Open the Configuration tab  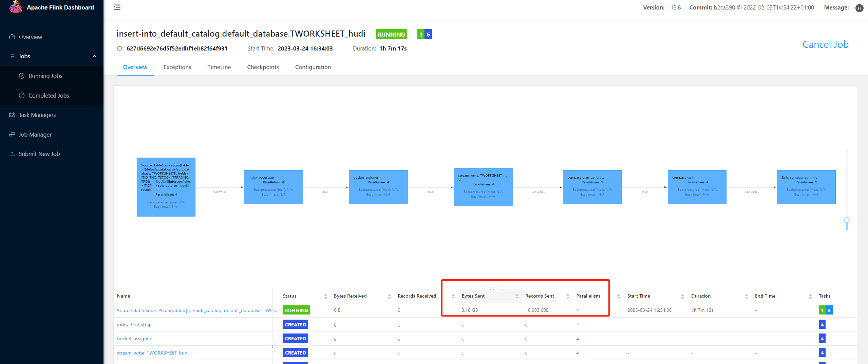click(313, 67)
